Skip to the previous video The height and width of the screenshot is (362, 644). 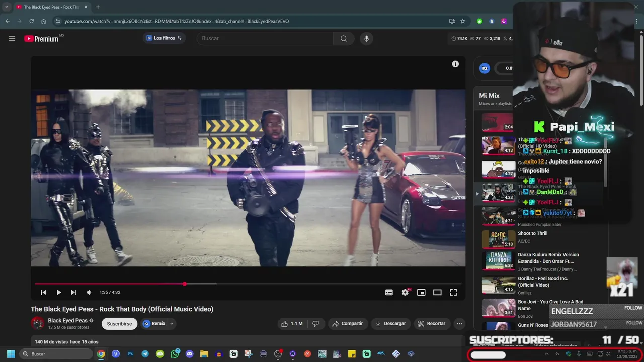point(44,292)
